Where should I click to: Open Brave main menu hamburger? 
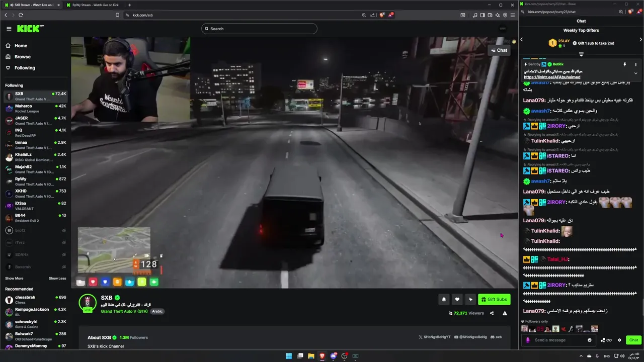(513, 15)
